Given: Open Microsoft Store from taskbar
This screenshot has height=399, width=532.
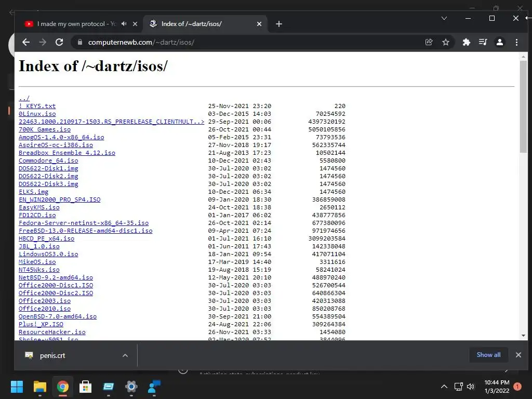Looking at the screenshot, I should pos(86,387).
